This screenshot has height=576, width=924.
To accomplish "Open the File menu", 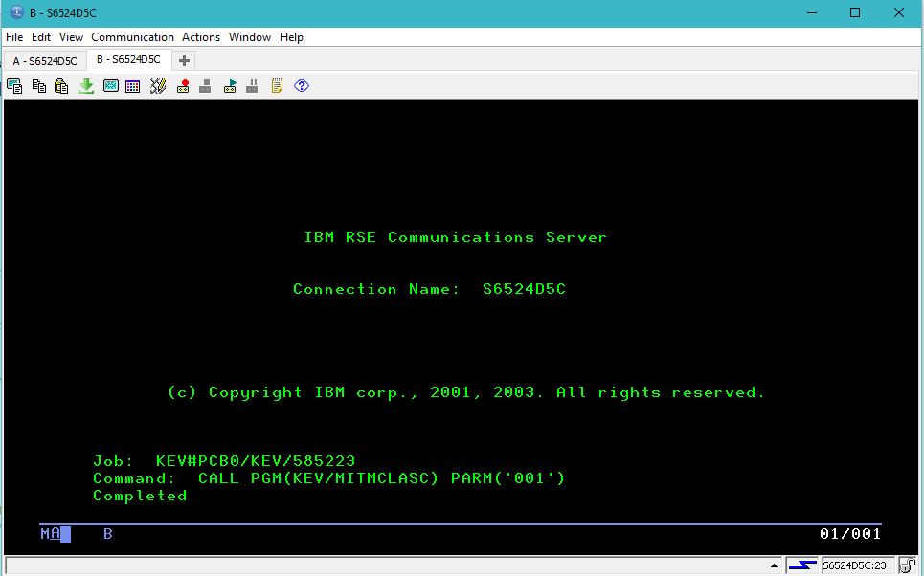I will coord(14,37).
